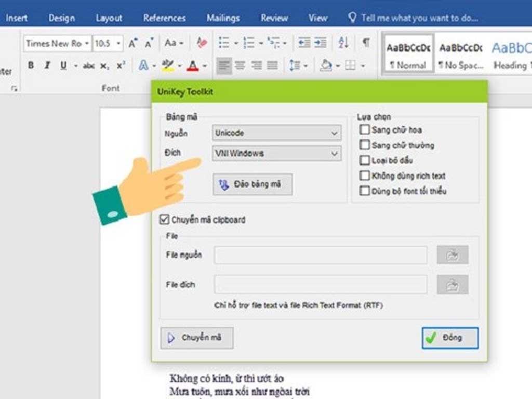The image size is (532, 399).
Task: Check Không dùng rich text
Action: click(364, 176)
